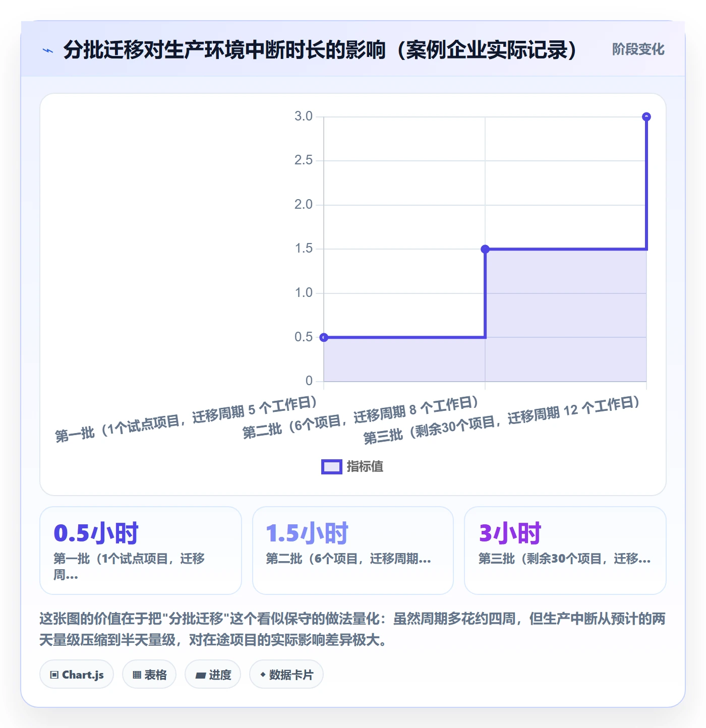Click the y-axis value 2.5

(x=304, y=160)
